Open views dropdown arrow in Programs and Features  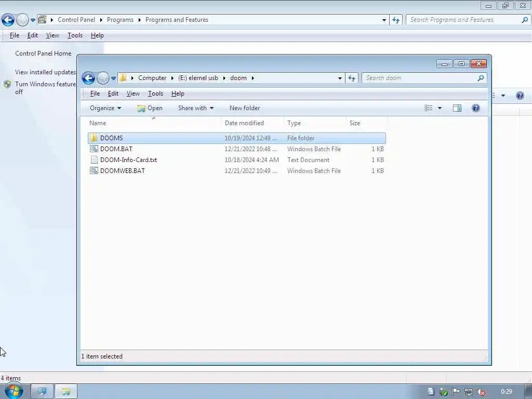click(503, 96)
